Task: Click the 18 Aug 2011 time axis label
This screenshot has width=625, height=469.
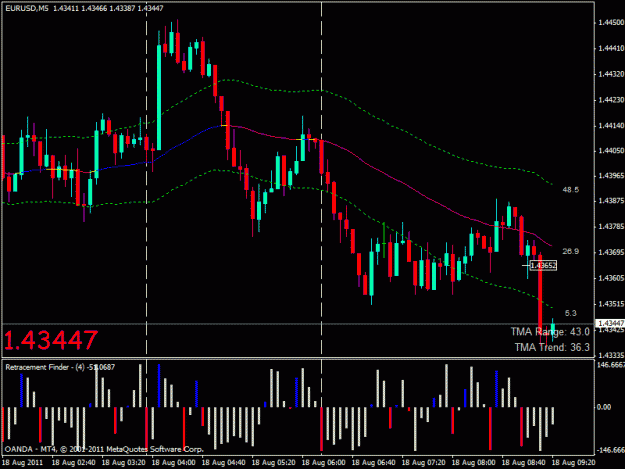Action: point(22,462)
